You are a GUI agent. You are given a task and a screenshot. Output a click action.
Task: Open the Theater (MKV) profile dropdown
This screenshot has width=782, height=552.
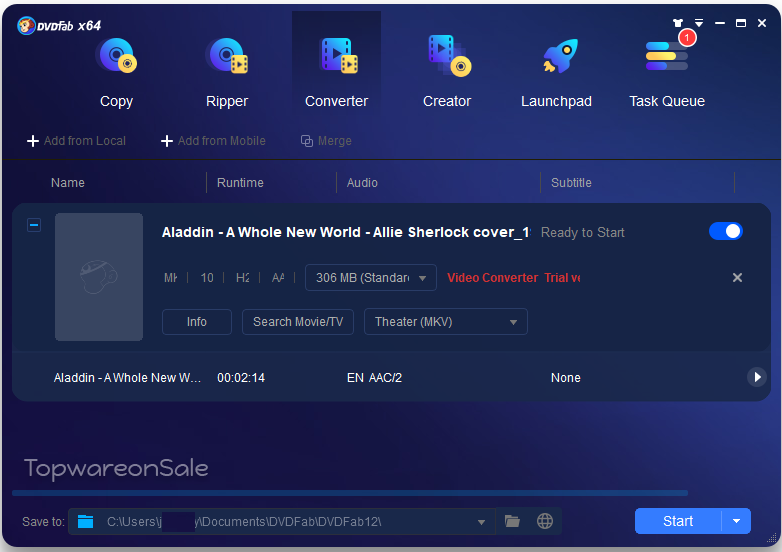point(446,322)
